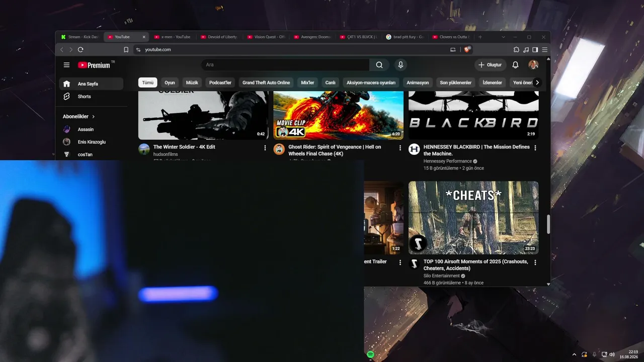The width and height of the screenshot is (644, 362).
Task: Open more options for TOP 100 Airsoft video
Action: (x=535, y=262)
